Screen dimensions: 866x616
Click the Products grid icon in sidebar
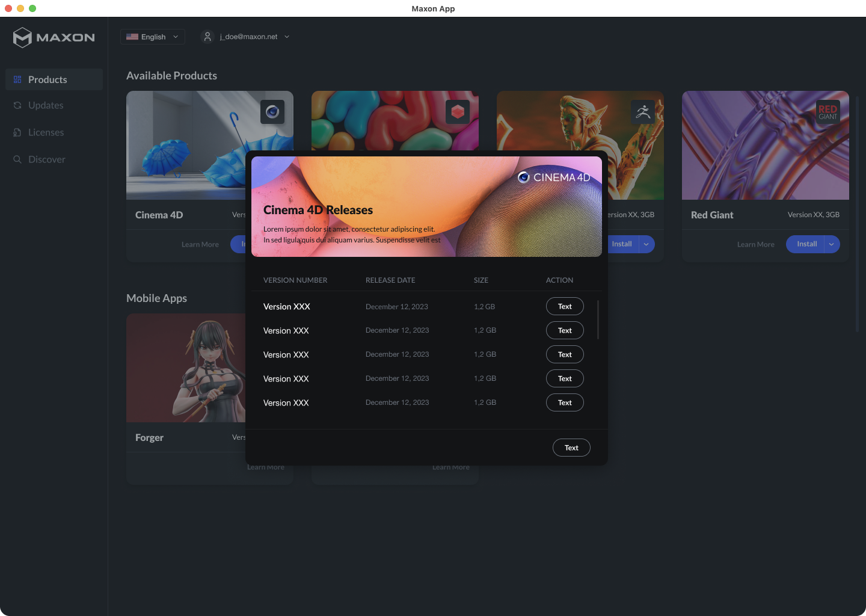pyautogui.click(x=17, y=79)
